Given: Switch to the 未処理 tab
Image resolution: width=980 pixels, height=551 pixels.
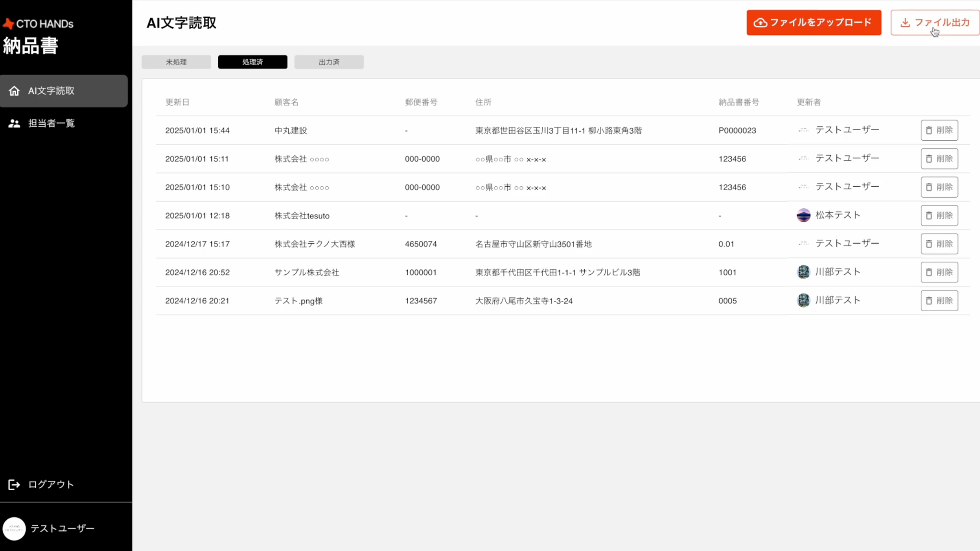Looking at the screenshot, I should 176,62.
